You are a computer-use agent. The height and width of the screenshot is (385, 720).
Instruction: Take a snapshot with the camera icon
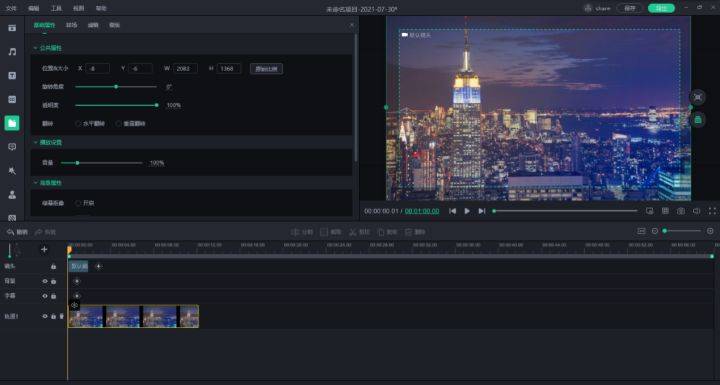[681, 211]
